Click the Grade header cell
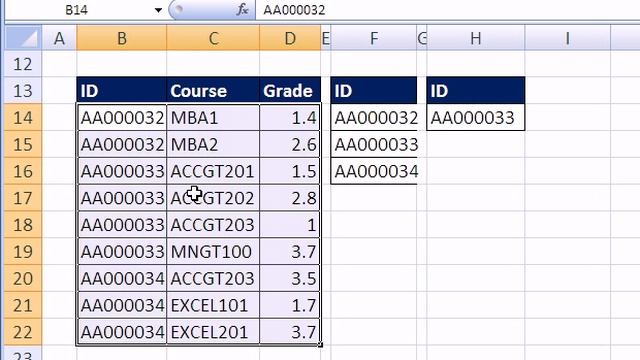Viewport: 640px width, 360px height. (290, 90)
